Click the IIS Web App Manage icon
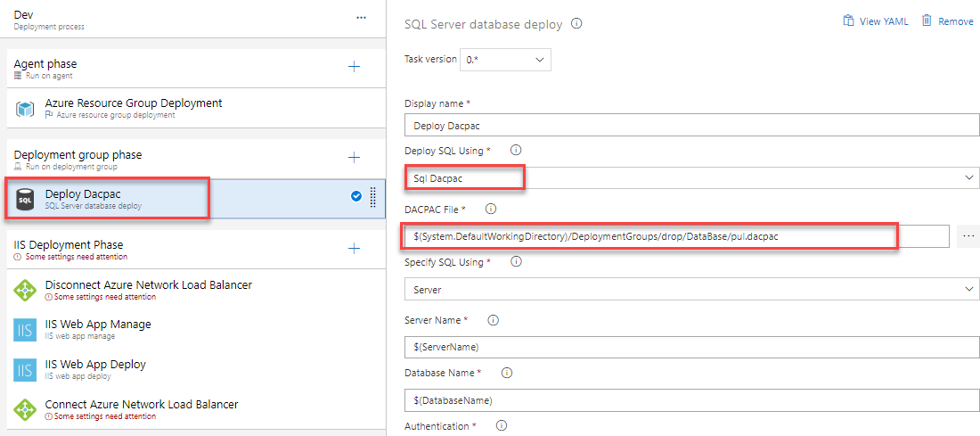This screenshot has height=436, width=980. click(x=25, y=330)
